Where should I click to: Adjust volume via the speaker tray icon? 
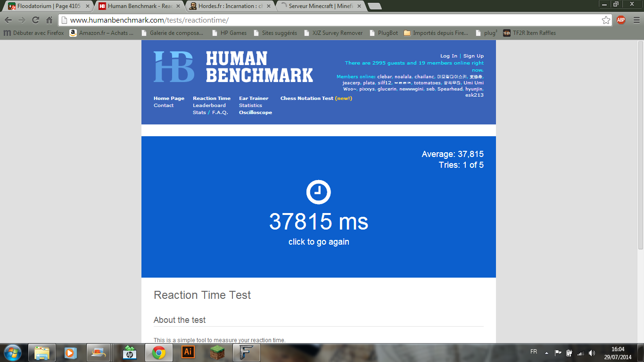pyautogui.click(x=592, y=353)
